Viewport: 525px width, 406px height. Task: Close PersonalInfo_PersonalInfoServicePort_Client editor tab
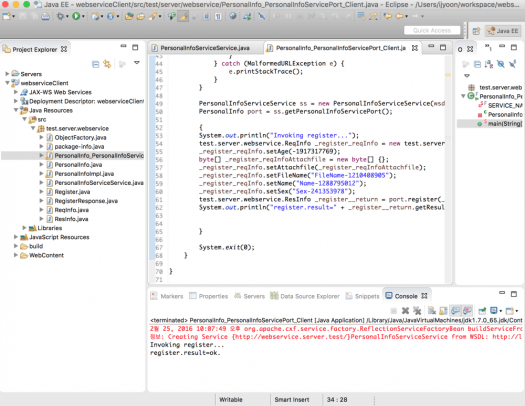(x=415, y=48)
